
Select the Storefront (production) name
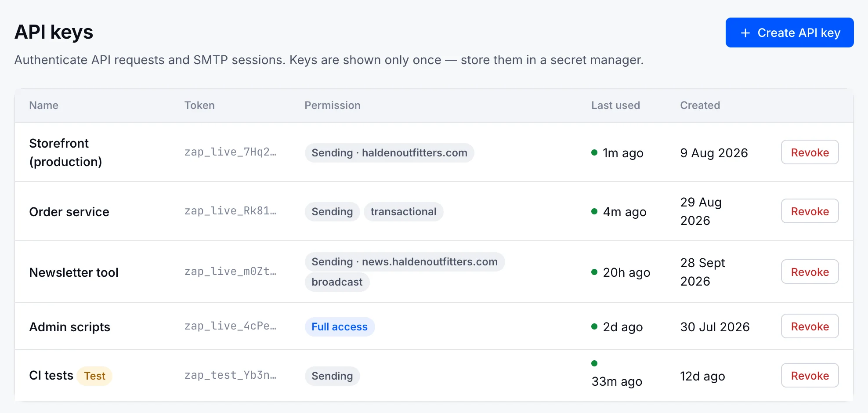(65, 152)
